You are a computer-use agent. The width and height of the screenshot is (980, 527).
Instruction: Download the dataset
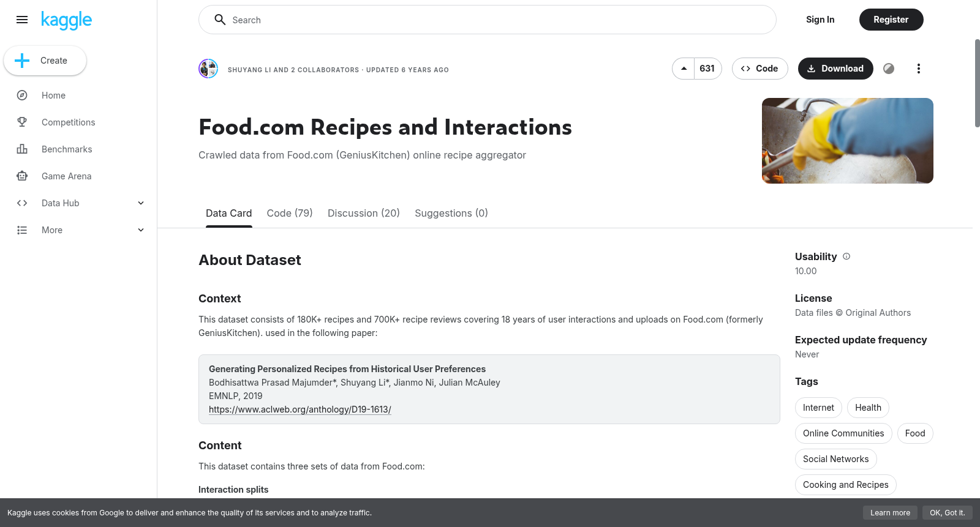click(x=835, y=69)
